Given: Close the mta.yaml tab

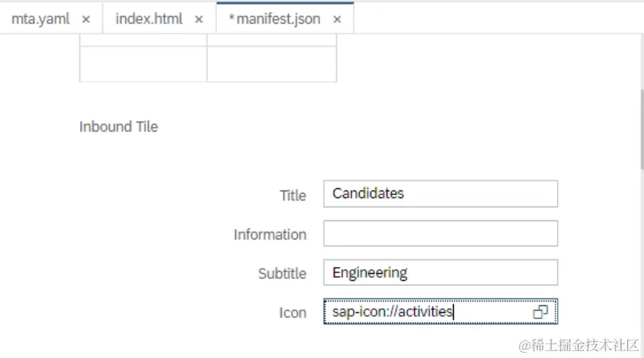Looking at the screenshot, I should 86,19.
